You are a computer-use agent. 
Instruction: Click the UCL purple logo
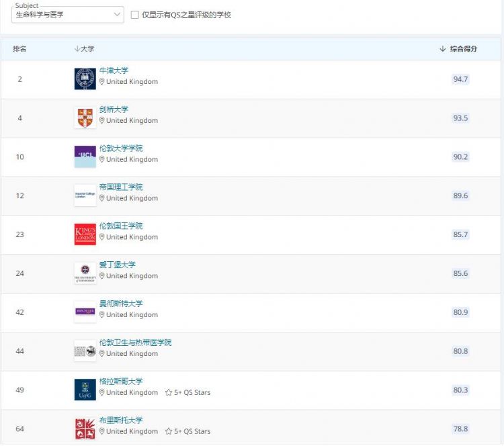(85, 157)
